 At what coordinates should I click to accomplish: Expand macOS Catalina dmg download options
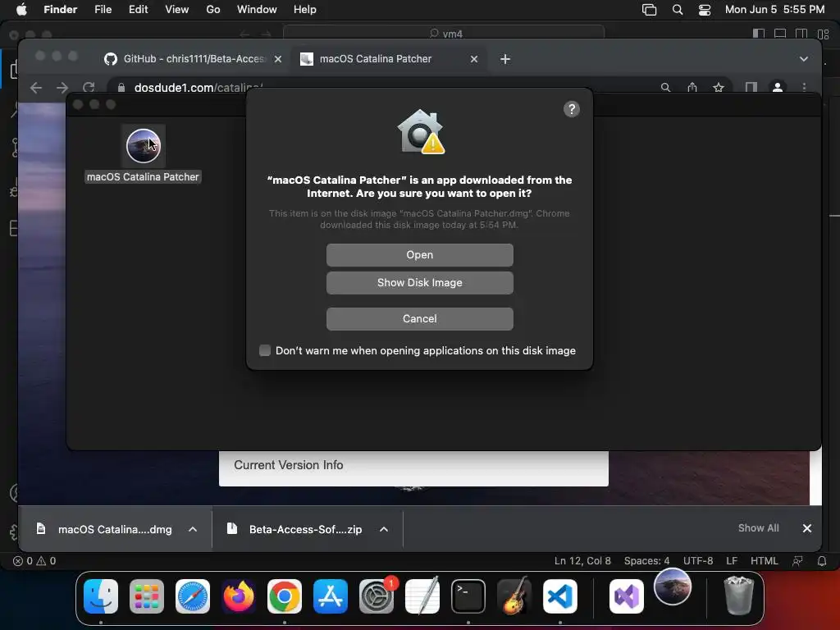[x=193, y=529]
